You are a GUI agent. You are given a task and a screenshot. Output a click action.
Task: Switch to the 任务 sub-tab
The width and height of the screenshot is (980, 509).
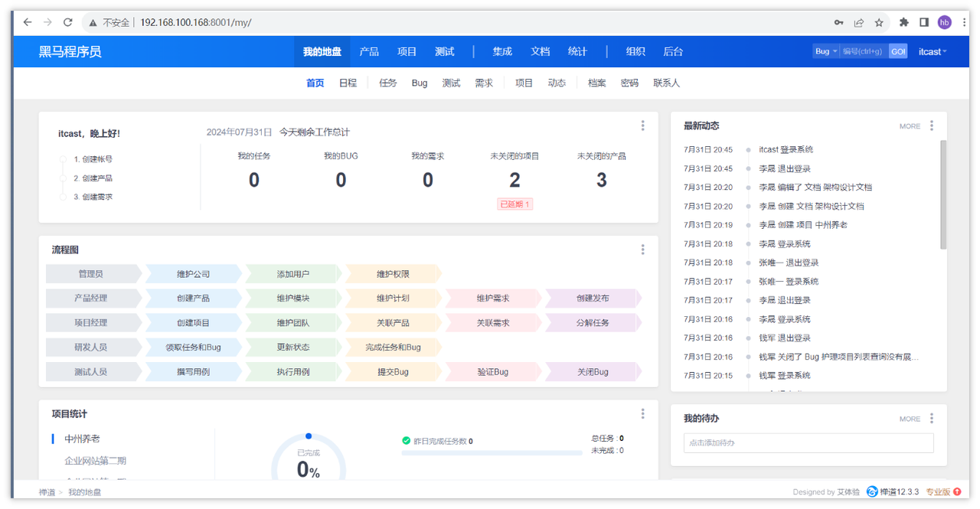pos(388,83)
